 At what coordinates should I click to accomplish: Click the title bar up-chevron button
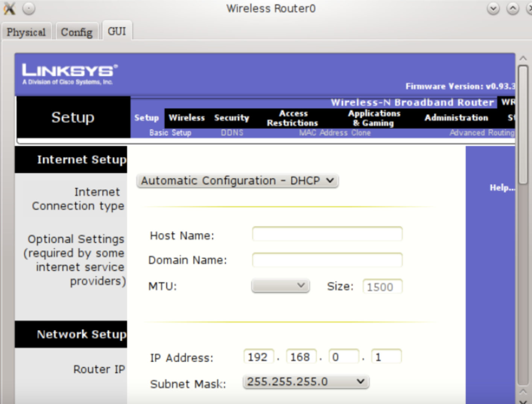click(513, 8)
